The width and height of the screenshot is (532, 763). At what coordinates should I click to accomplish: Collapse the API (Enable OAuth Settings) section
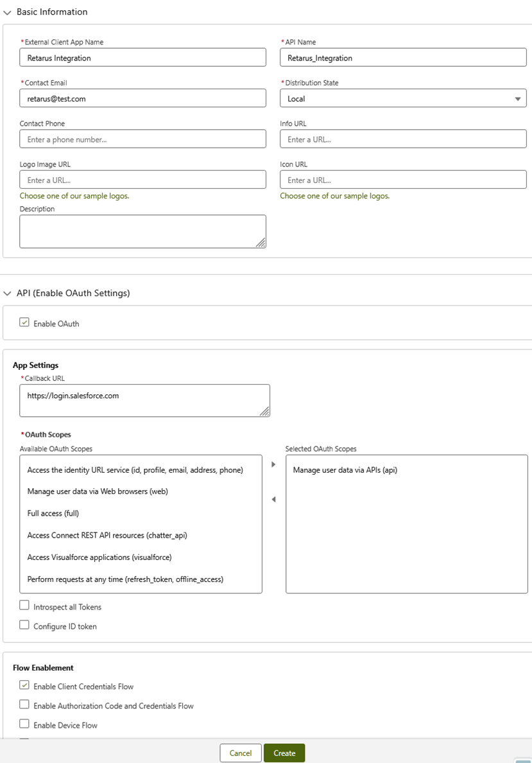tap(8, 294)
